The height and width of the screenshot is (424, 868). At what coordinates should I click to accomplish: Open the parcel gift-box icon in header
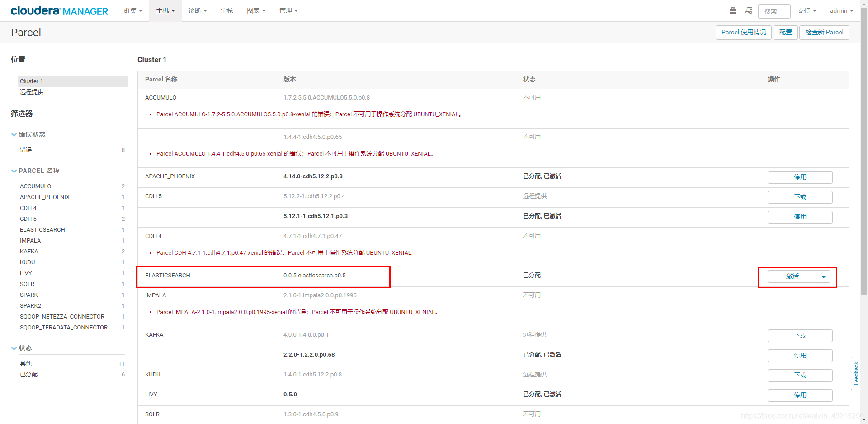click(x=733, y=10)
